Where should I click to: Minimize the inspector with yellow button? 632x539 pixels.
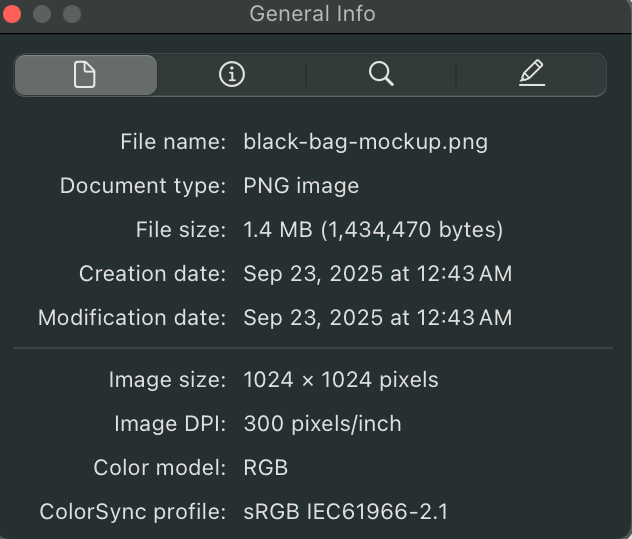42,14
